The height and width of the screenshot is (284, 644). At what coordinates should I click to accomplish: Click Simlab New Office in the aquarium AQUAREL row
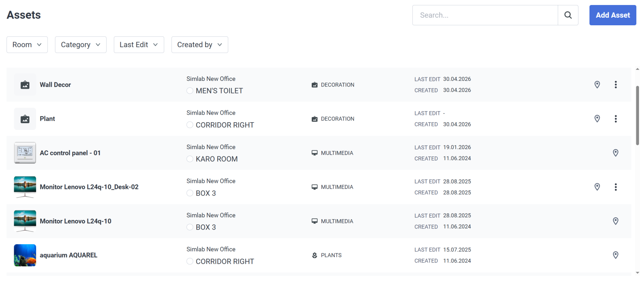211,249
